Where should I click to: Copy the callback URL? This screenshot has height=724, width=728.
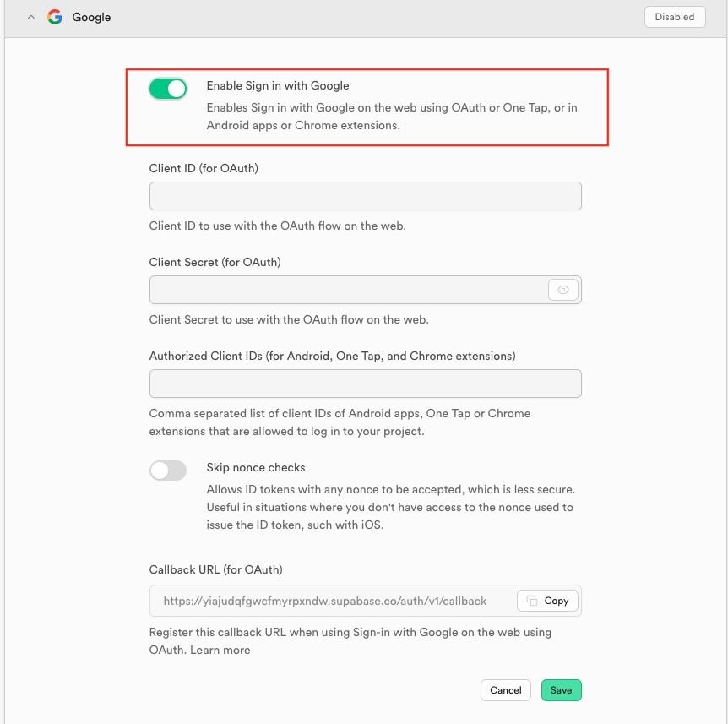point(547,601)
